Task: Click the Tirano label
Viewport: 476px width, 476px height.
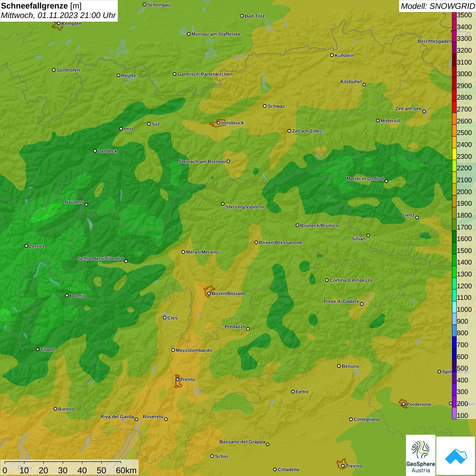Action: coord(48,350)
